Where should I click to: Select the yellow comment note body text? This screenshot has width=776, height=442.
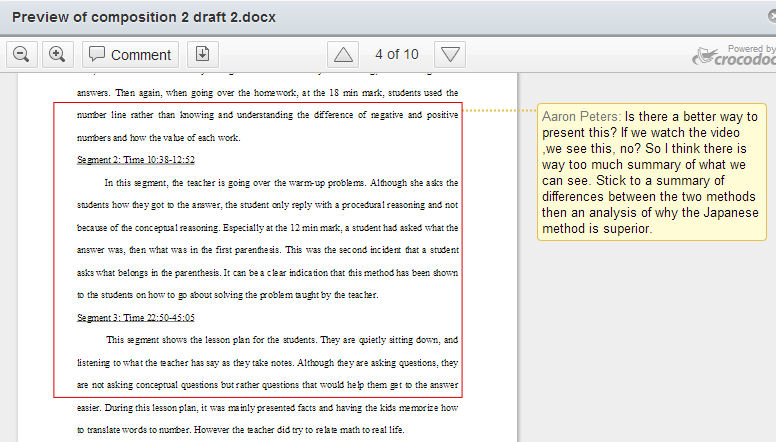651,181
